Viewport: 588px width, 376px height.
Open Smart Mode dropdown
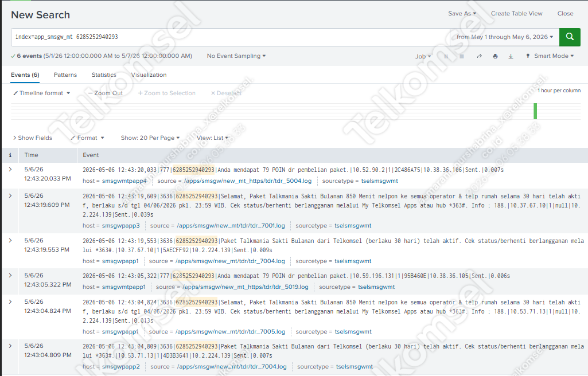[x=550, y=56]
